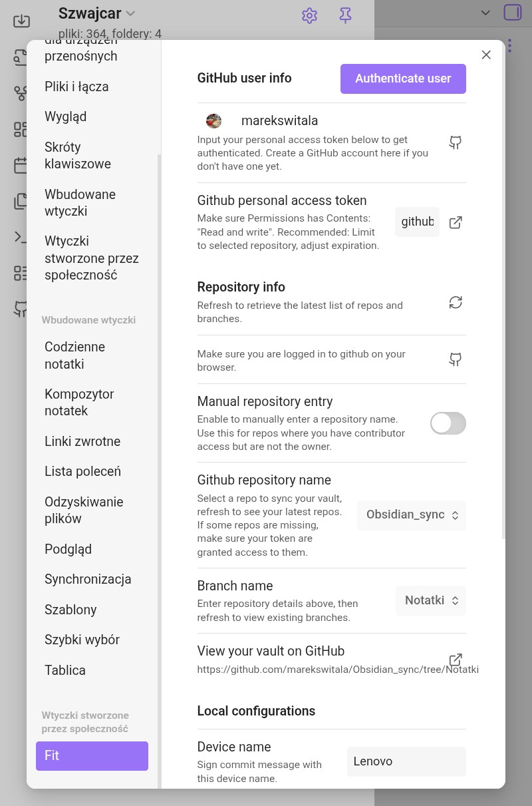532x806 pixels.
Task: Open the terminal icon in the left sidebar
Action: point(21,237)
